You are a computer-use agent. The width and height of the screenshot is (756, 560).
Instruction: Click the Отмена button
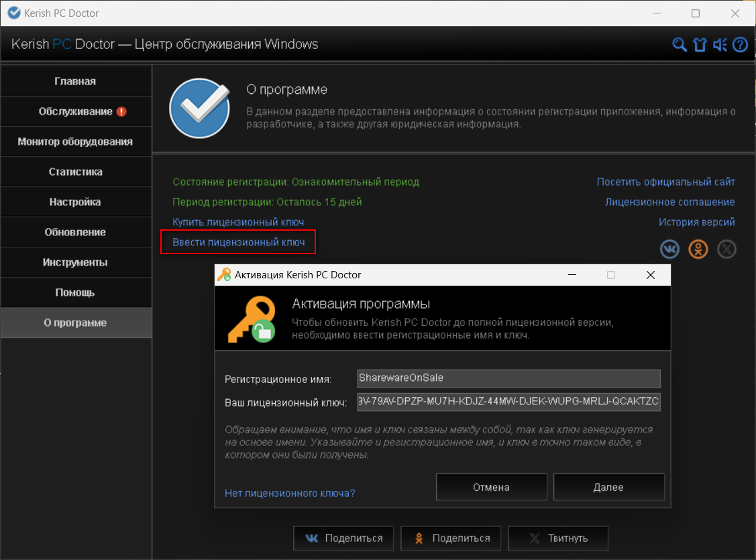tap(491, 487)
